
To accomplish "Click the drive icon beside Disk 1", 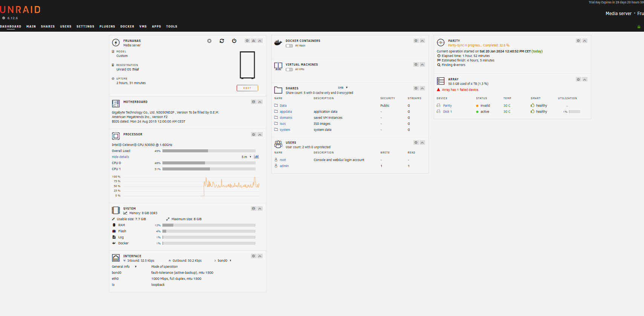I will [x=438, y=112].
